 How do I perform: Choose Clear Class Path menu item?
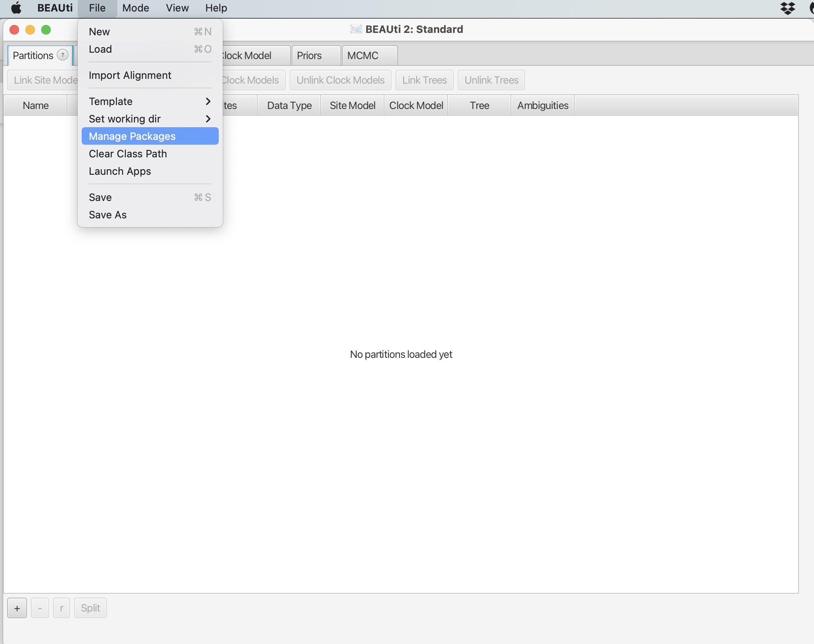128,154
